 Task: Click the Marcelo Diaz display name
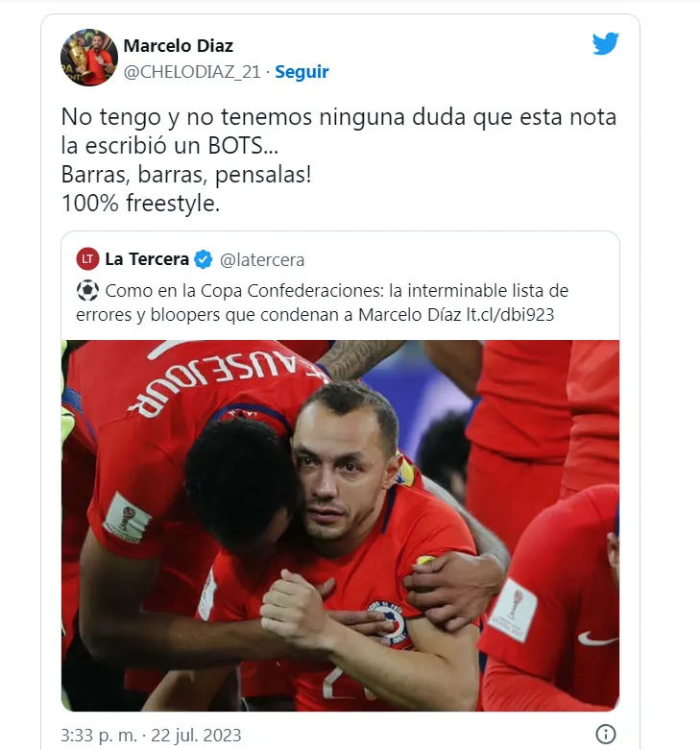[x=179, y=46]
